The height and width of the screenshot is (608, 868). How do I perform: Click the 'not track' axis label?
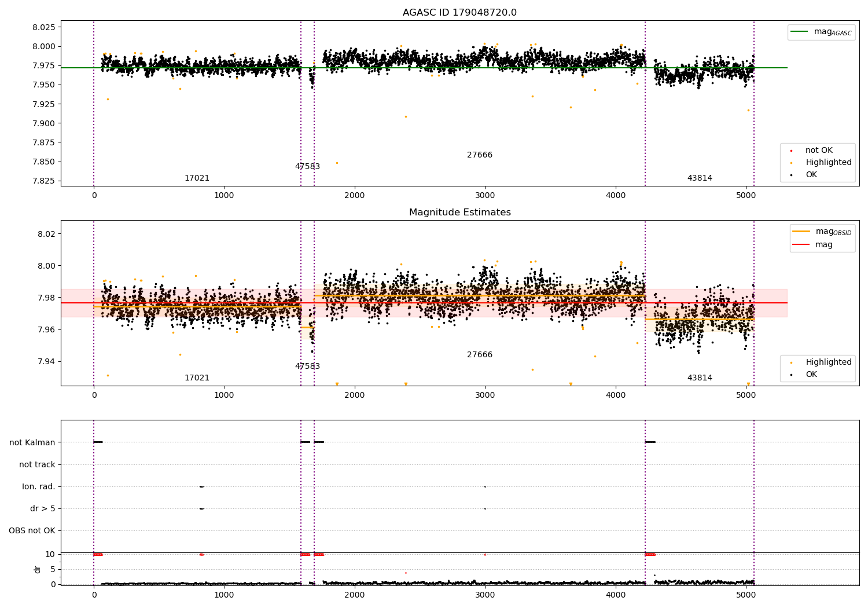coord(37,465)
